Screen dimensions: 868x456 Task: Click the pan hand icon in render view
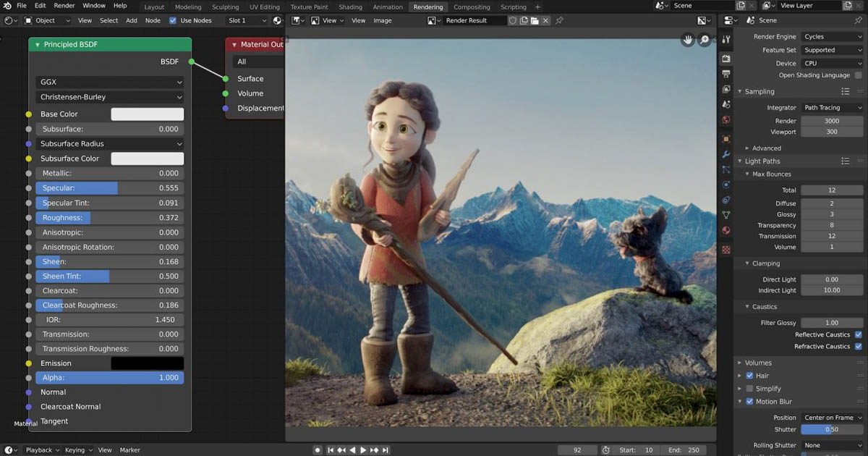tap(688, 40)
